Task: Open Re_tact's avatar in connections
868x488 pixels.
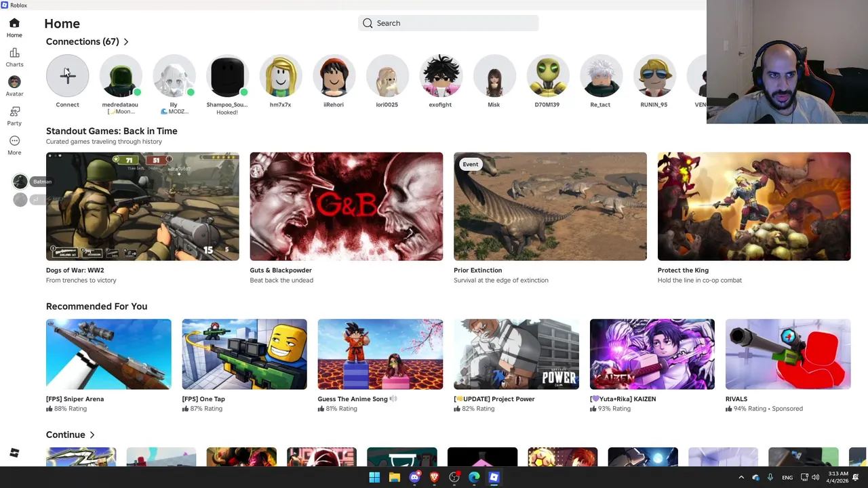Action: (x=600, y=76)
